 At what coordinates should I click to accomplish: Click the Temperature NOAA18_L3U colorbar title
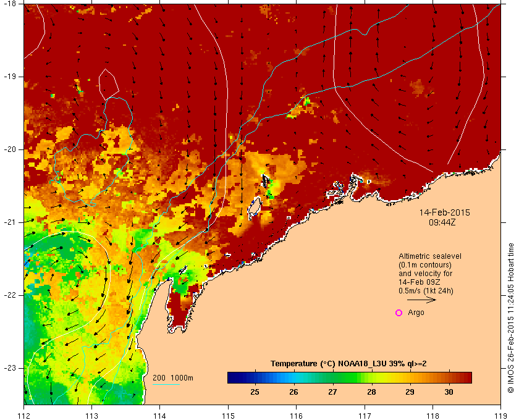(348, 363)
